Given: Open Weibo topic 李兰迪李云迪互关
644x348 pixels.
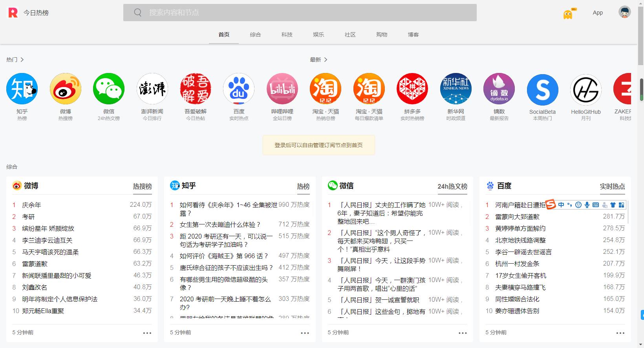Looking at the screenshot, I should coord(47,240).
